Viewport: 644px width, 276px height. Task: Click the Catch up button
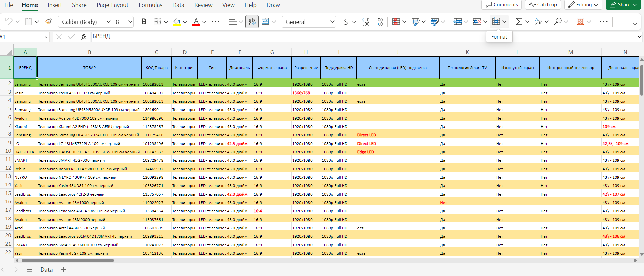pyautogui.click(x=543, y=5)
